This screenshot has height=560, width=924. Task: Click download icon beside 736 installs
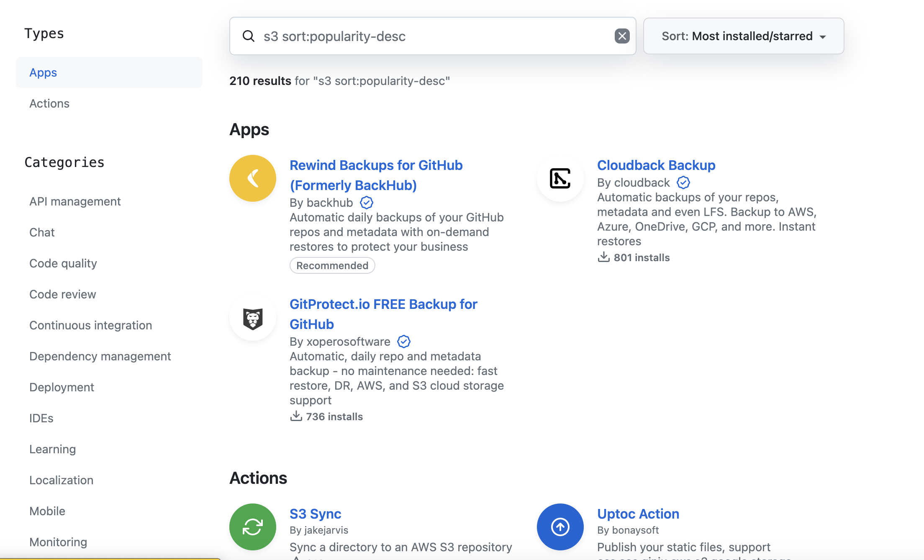point(296,416)
